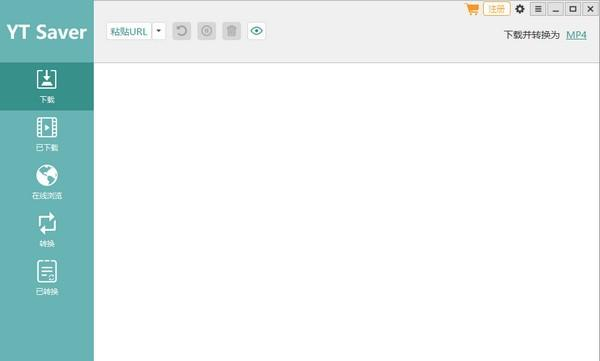
Task: Minimize the YT Saver window
Action: [556, 9]
